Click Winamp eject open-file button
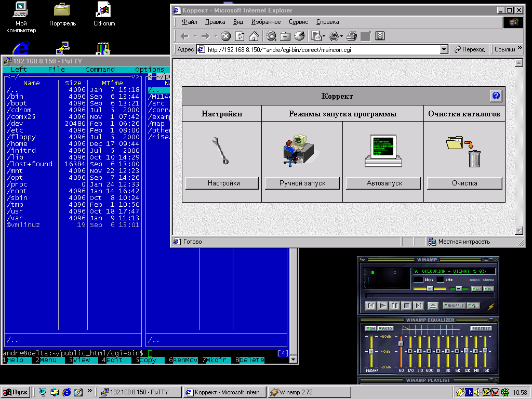The height and width of the screenshot is (399, 532). click(x=433, y=305)
